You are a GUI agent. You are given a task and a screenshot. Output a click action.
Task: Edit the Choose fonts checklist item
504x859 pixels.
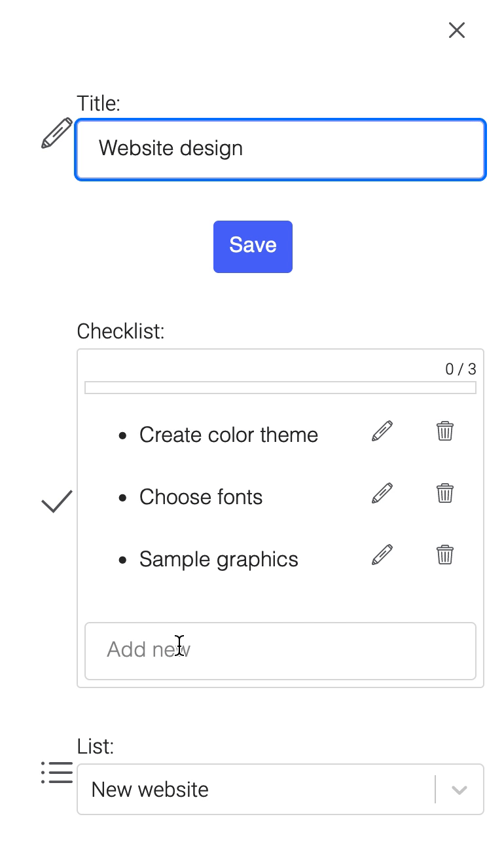click(x=382, y=493)
